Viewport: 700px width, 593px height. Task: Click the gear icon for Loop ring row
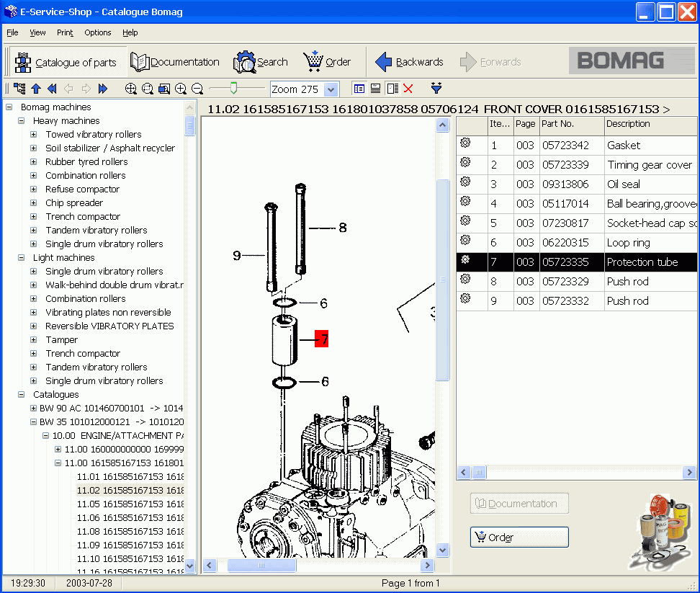[x=465, y=240]
